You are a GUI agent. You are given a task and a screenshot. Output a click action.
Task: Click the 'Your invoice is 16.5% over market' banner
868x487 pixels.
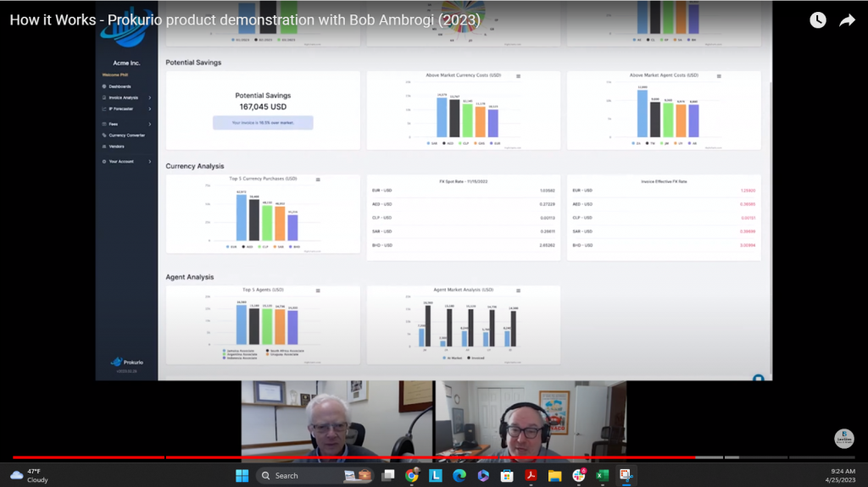(x=263, y=123)
